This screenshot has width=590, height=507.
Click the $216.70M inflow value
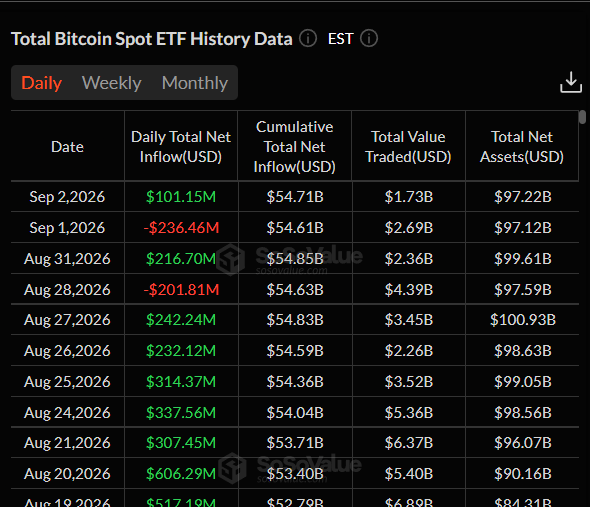181,259
